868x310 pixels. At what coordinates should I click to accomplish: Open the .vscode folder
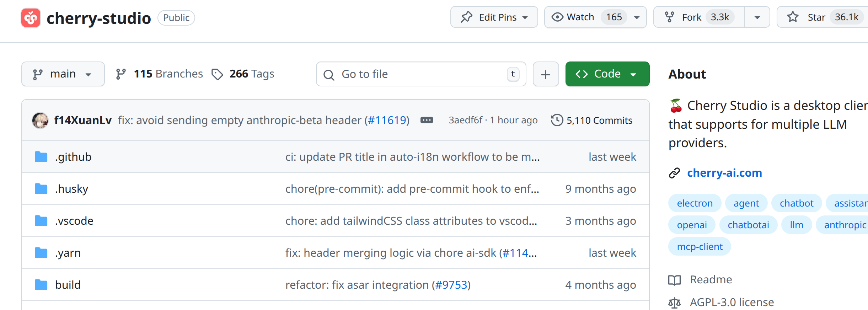tap(74, 221)
